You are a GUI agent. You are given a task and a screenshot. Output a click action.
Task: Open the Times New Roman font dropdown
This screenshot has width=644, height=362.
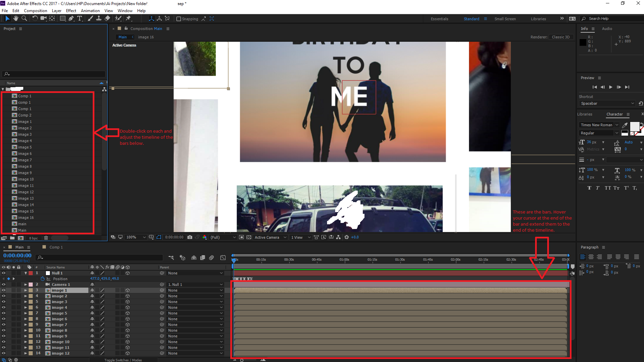[599, 125]
